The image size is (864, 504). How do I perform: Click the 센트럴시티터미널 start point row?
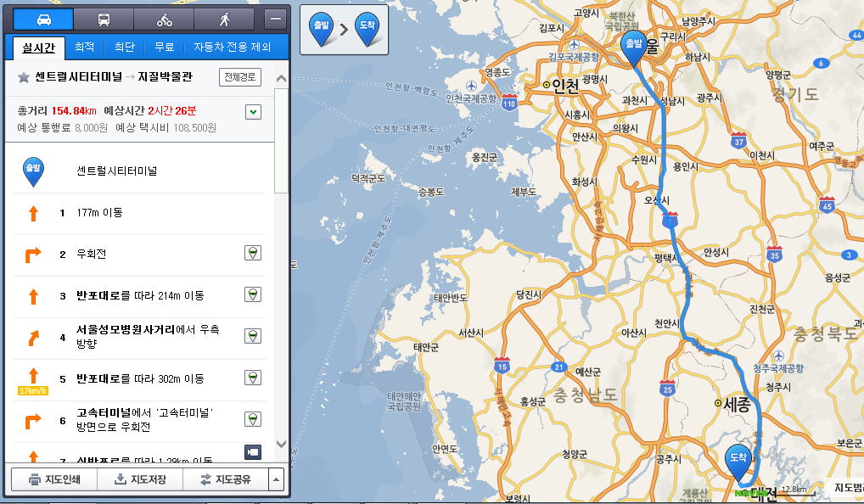coord(139,171)
